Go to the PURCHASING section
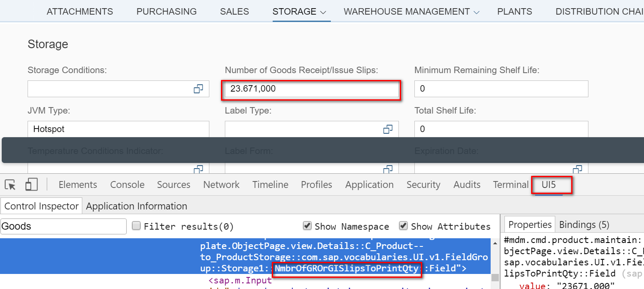The width and height of the screenshot is (644, 289). point(167,12)
